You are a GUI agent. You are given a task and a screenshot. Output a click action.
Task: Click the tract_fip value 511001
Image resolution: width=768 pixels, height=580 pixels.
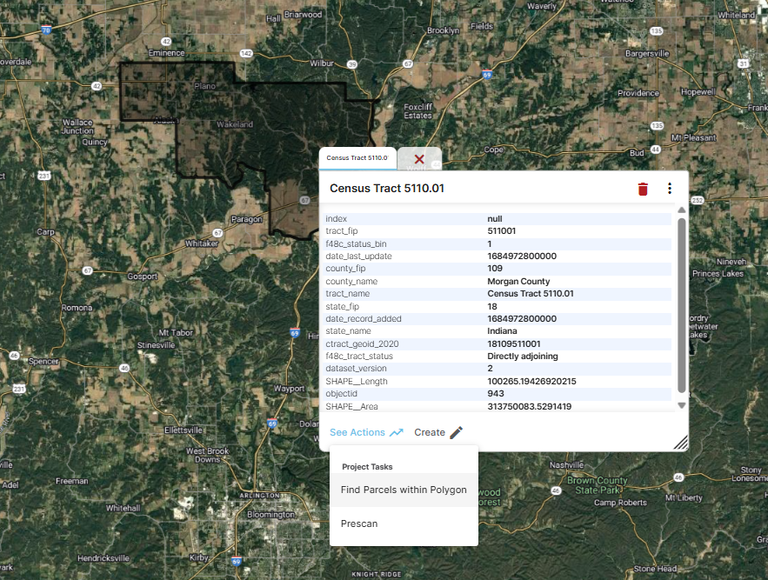click(501, 231)
